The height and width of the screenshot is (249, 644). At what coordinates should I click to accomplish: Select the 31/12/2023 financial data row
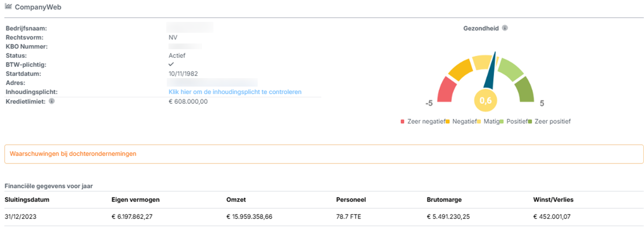click(20, 217)
